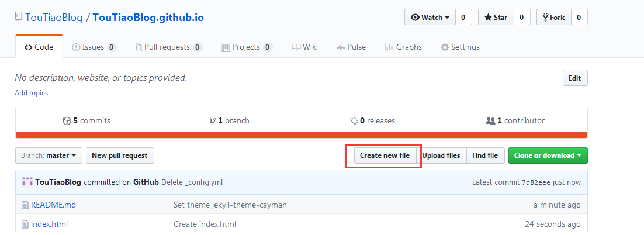
Task: Star this repository
Action: click(496, 18)
